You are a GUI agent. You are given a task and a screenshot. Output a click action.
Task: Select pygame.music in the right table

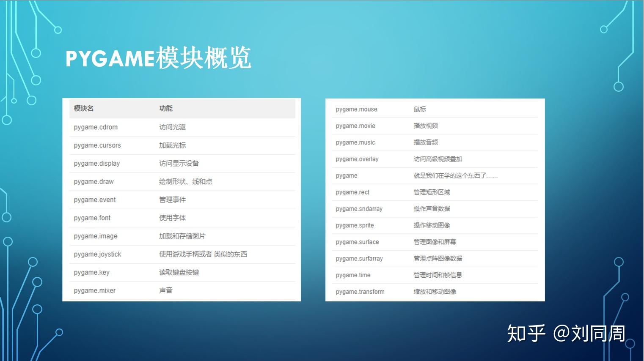[355, 142]
